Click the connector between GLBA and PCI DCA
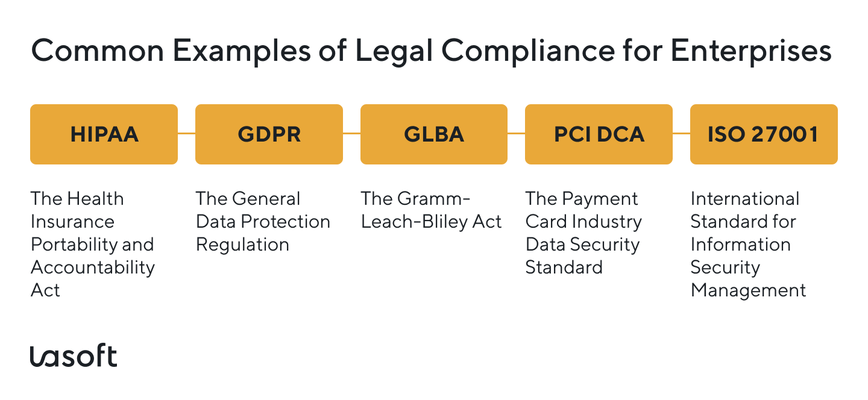 [x=516, y=134]
